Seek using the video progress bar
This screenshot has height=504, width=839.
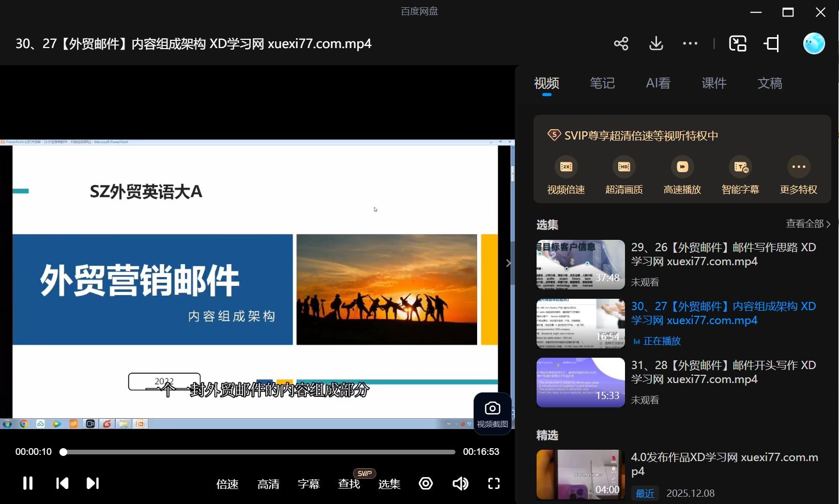[x=258, y=452]
